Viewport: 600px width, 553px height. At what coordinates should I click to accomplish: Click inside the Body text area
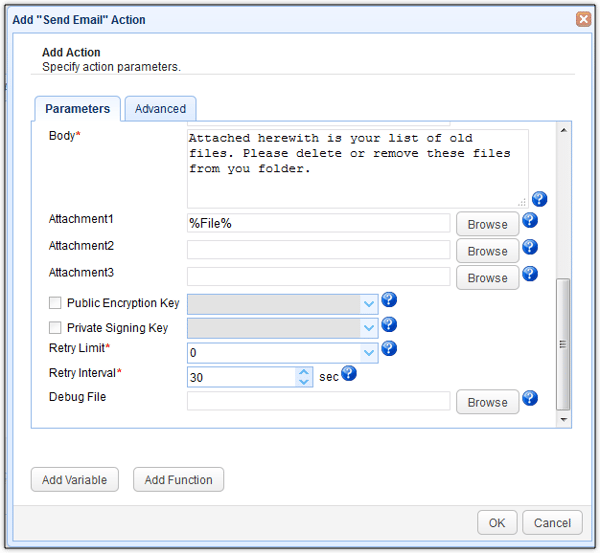click(357, 169)
